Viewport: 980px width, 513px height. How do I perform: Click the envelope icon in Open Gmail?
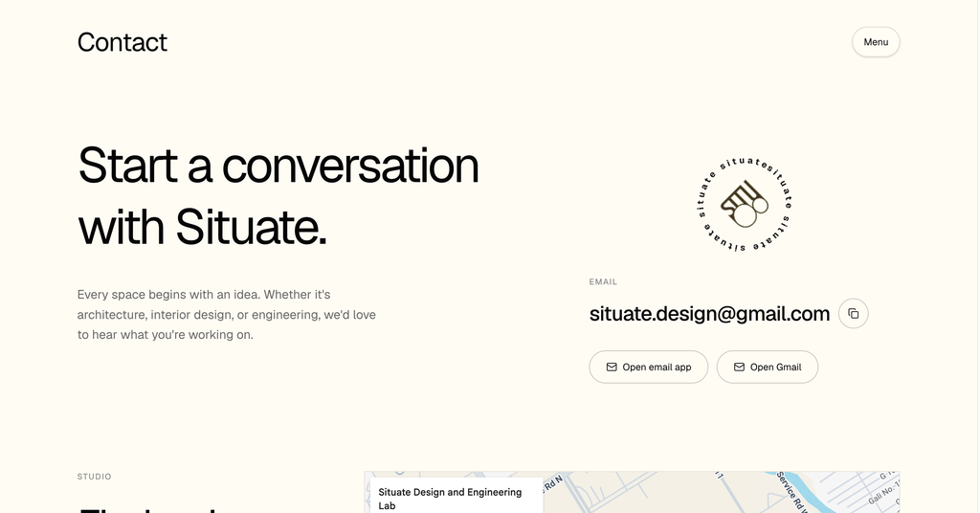coord(739,367)
